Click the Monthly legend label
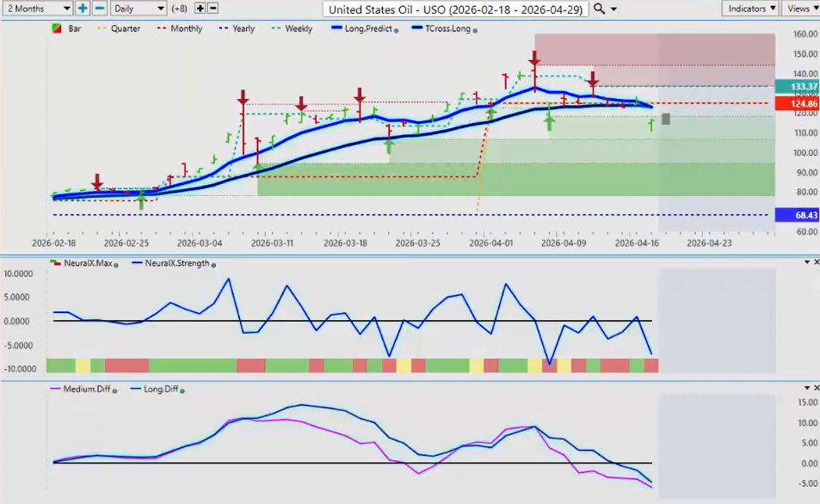The image size is (820, 504). 186,28
